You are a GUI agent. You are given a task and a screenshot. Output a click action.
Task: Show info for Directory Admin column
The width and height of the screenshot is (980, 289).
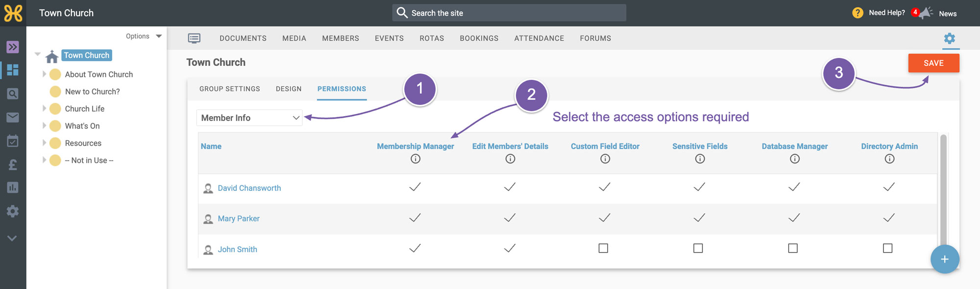pyautogui.click(x=889, y=158)
